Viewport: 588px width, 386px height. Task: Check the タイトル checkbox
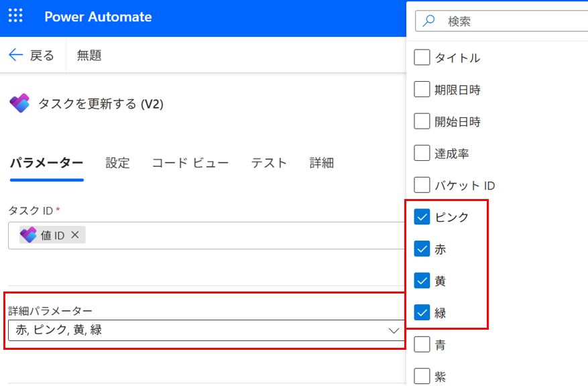[x=422, y=58]
